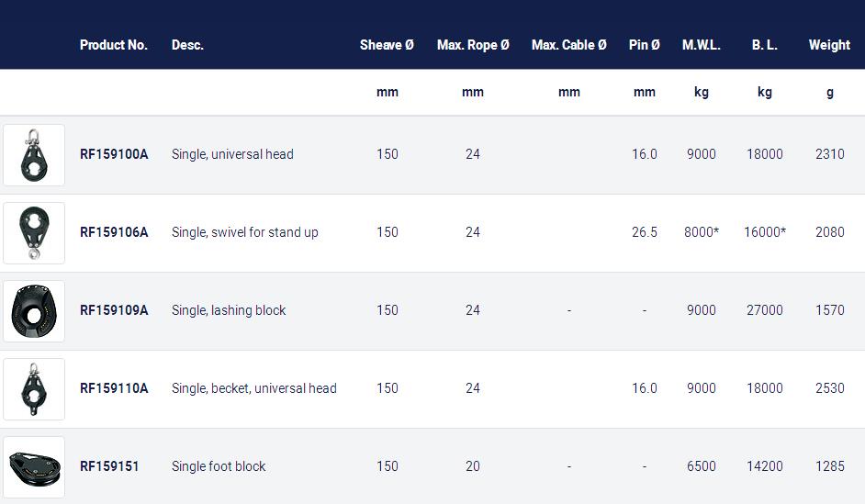Open the RF159151 foot block thumbnail
The height and width of the screenshot is (504, 865).
[34, 467]
